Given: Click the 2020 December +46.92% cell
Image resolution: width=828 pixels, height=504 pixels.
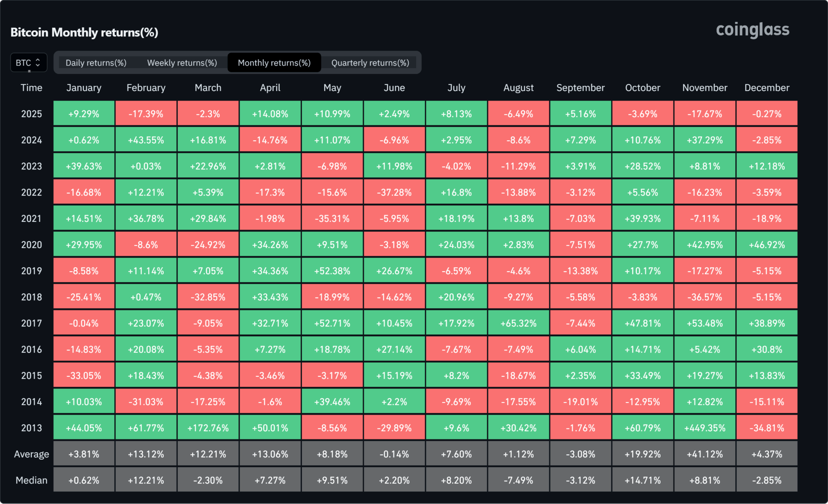Looking at the screenshot, I should pos(767,245).
